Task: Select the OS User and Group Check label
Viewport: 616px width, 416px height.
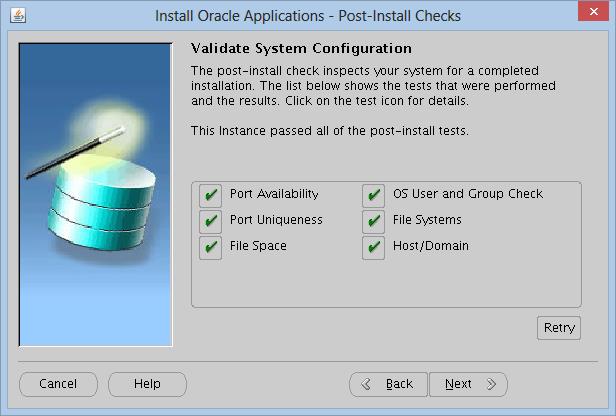Action: [x=468, y=194]
